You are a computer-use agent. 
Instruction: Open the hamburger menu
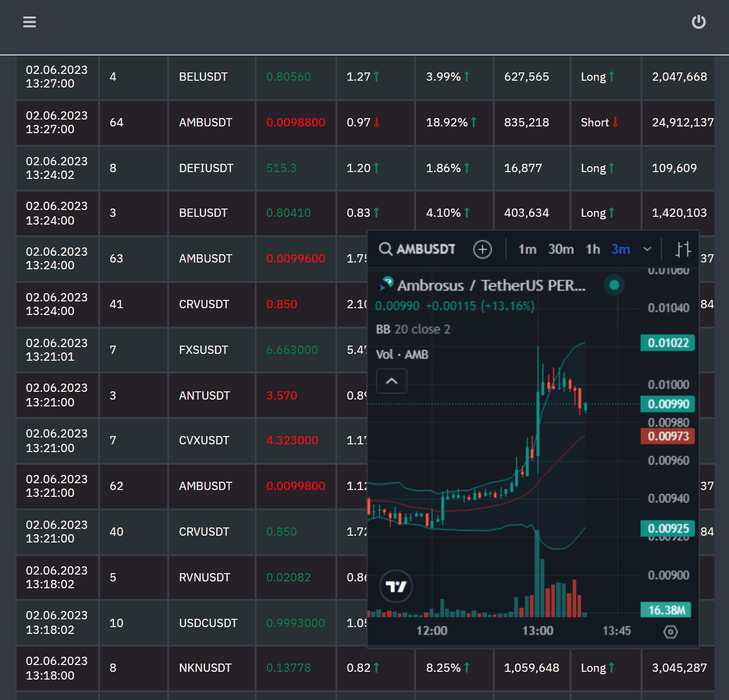pos(30,22)
